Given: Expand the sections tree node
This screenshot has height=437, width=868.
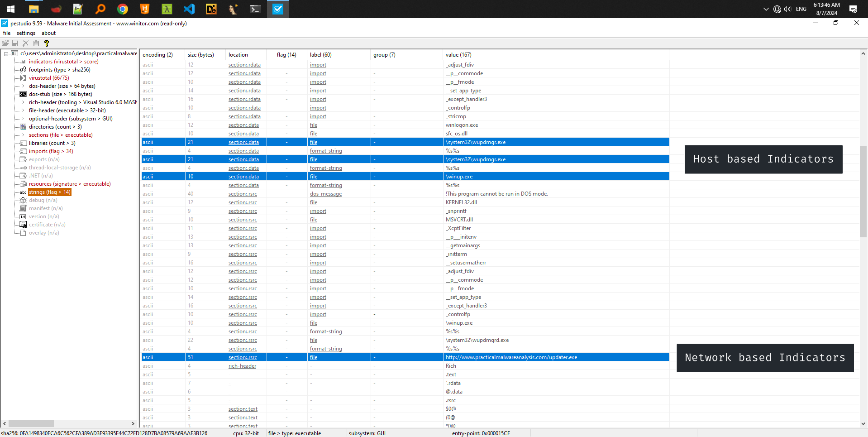Looking at the screenshot, I should click(23, 135).
